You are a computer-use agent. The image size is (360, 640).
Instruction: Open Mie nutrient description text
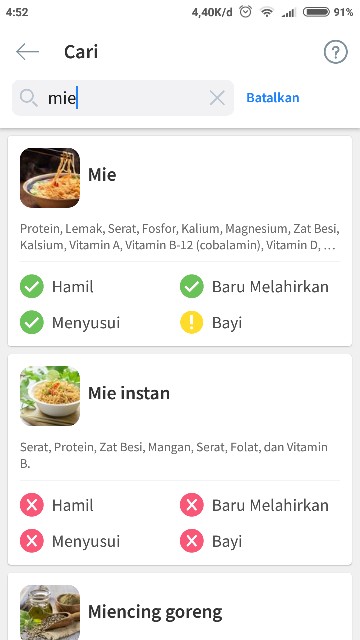click(x=180, y=237)
